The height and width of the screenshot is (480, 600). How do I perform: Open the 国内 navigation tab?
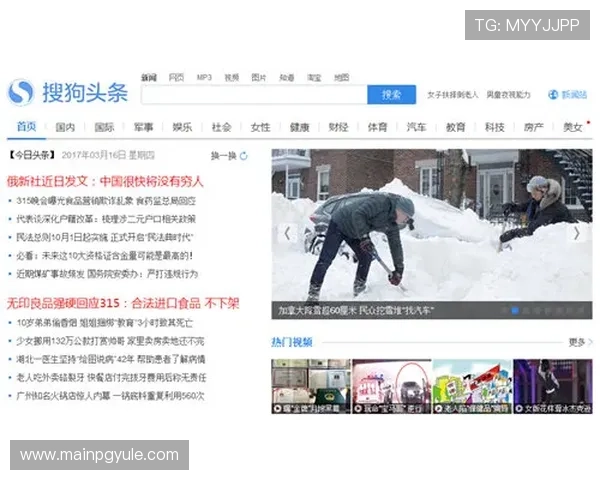click(x=65, y=127)
